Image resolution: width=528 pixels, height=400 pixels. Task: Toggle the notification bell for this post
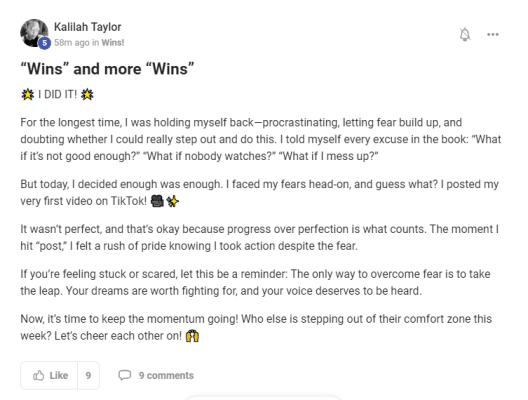pyautogui.click(x=465, y=34)
